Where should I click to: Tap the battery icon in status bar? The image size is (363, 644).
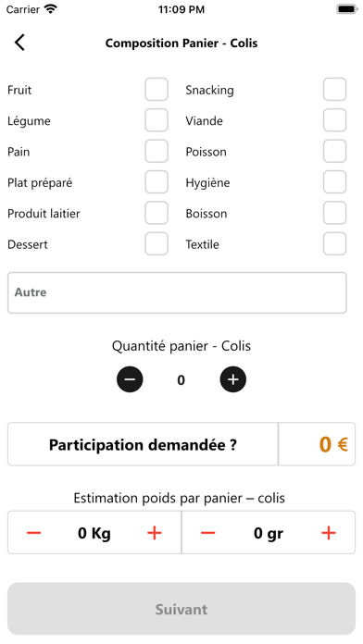pos(347,9)
